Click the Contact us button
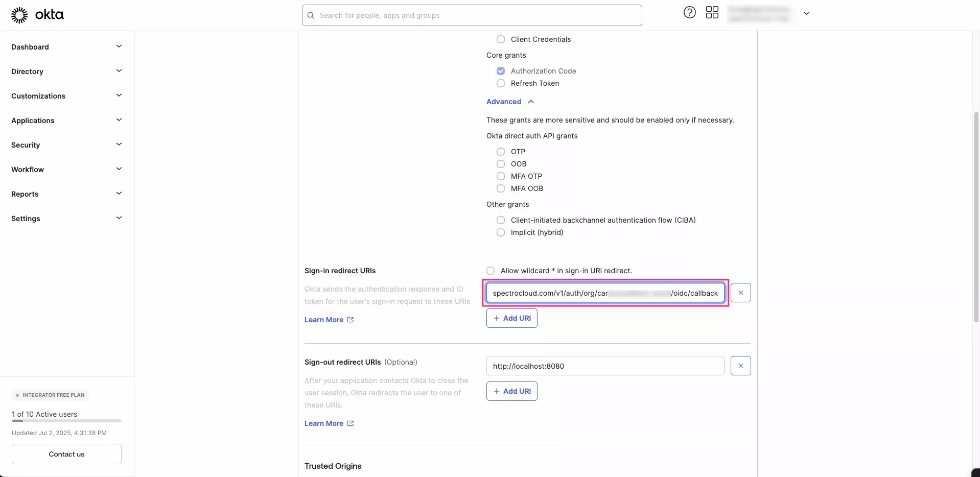This screenshot has height=477, width=980. pos(66,454)
